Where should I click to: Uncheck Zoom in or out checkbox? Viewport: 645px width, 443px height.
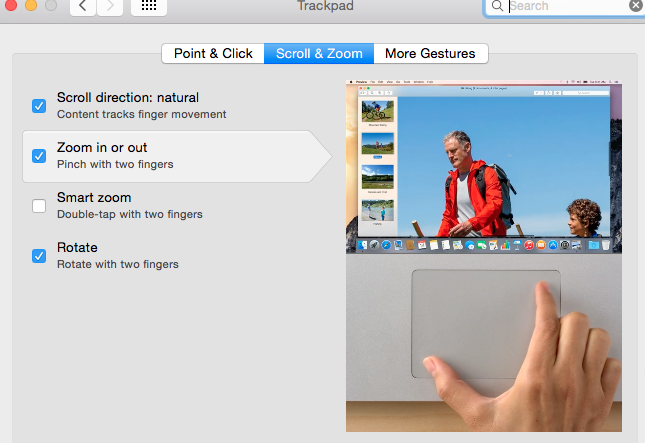point(39,156)
